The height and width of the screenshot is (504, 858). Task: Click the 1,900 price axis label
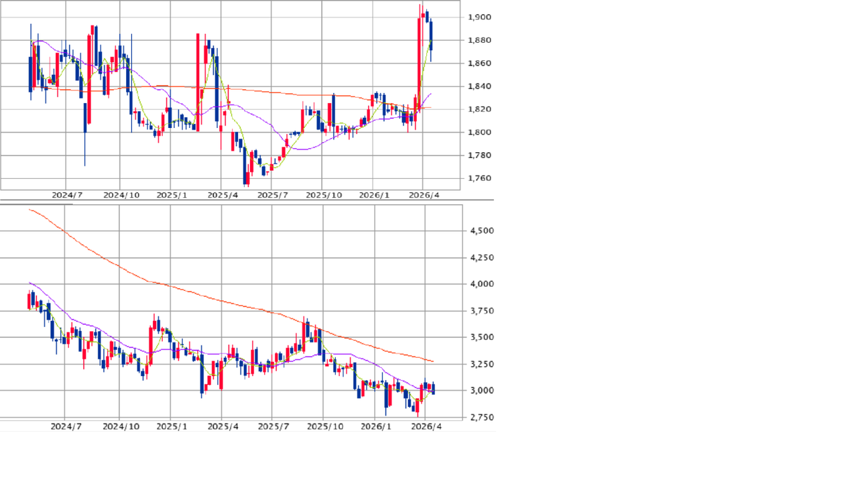(x=479, y=17)
